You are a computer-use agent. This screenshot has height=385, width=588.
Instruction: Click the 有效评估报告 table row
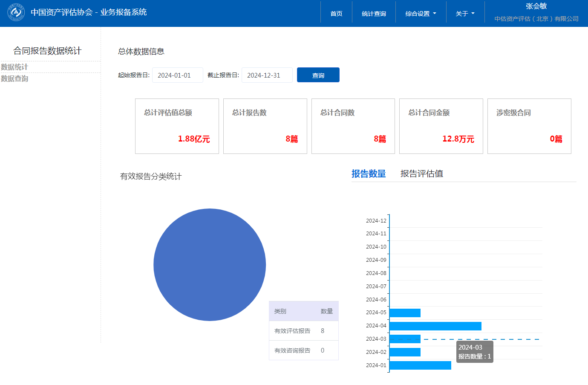303,331
